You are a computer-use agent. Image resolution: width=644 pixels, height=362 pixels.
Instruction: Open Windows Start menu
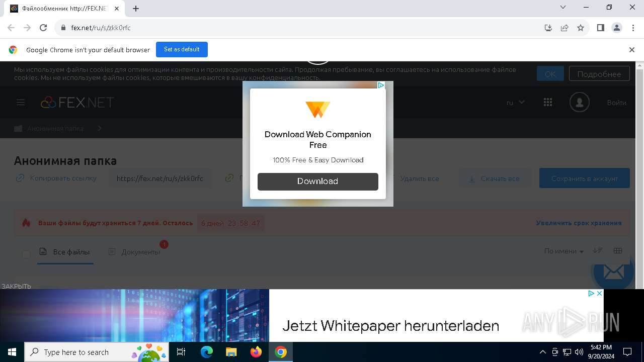12,352
